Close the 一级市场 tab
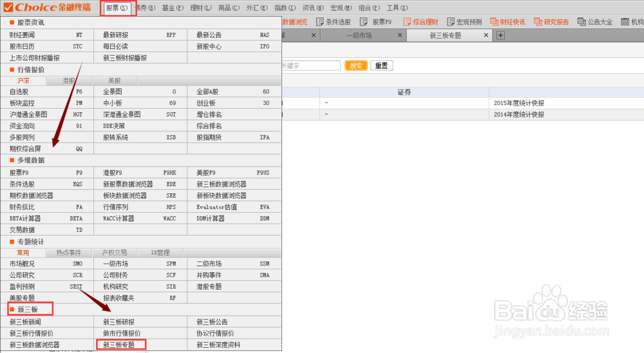Screen dimensions: 644x353 [400, 35]
